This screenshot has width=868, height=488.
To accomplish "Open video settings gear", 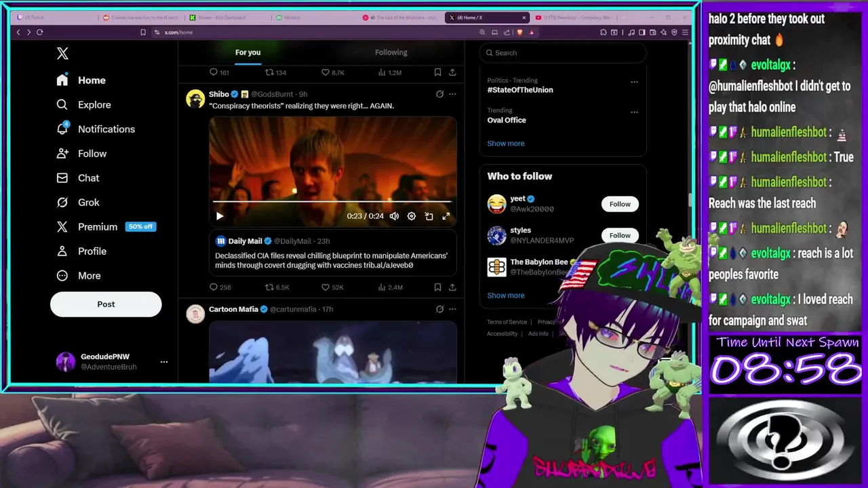I will (x=412, y=216).
